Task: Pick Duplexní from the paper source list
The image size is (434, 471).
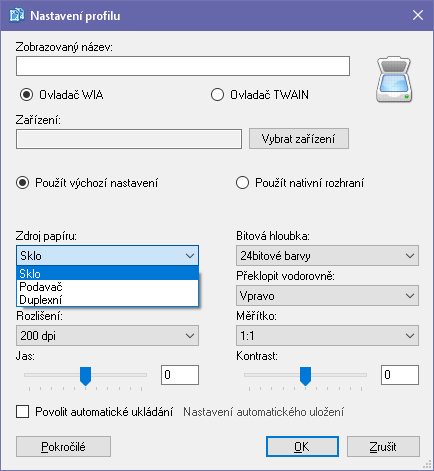Action: tap(107, 300)
